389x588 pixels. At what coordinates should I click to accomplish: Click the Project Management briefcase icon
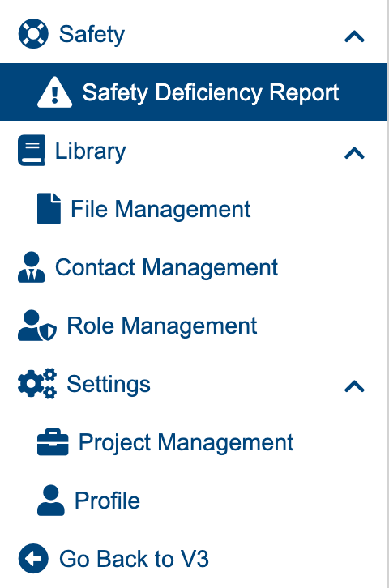click(53, 442)
